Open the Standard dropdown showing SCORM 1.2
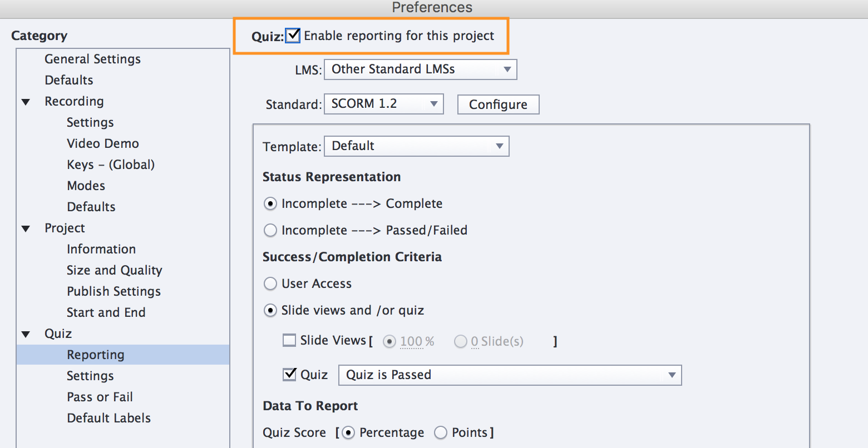Viewport: 868px width, 448px height. [383, 104]
